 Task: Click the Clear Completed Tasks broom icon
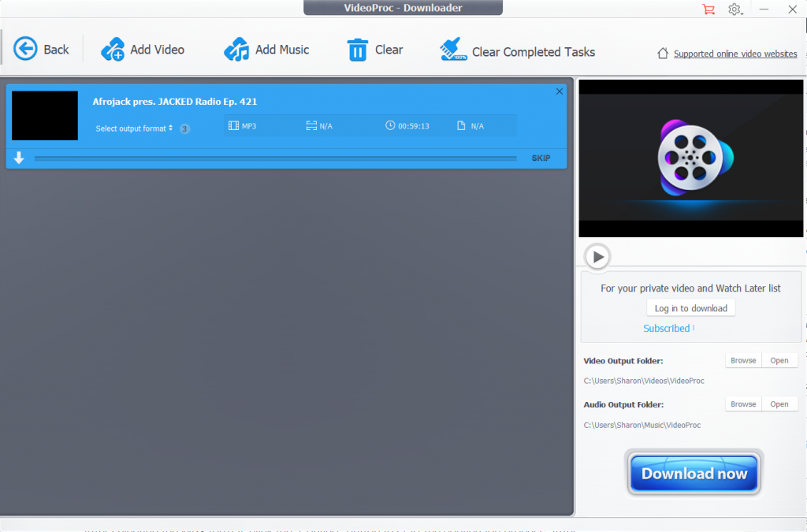[x=453, y=50]
